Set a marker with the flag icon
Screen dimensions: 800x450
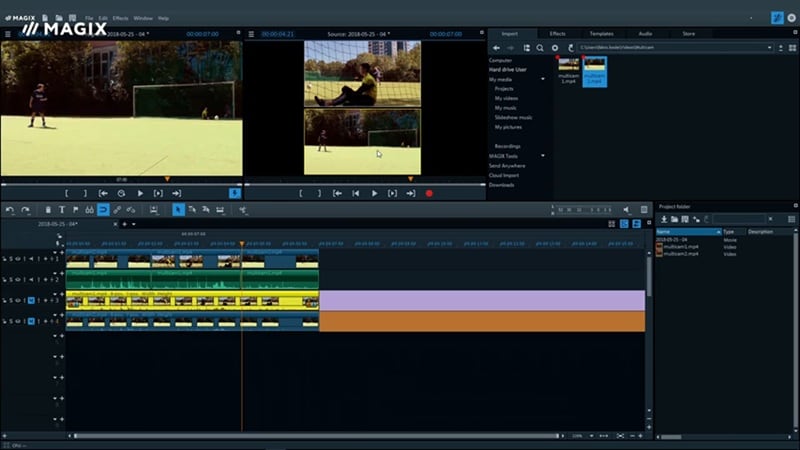(76, 210)
